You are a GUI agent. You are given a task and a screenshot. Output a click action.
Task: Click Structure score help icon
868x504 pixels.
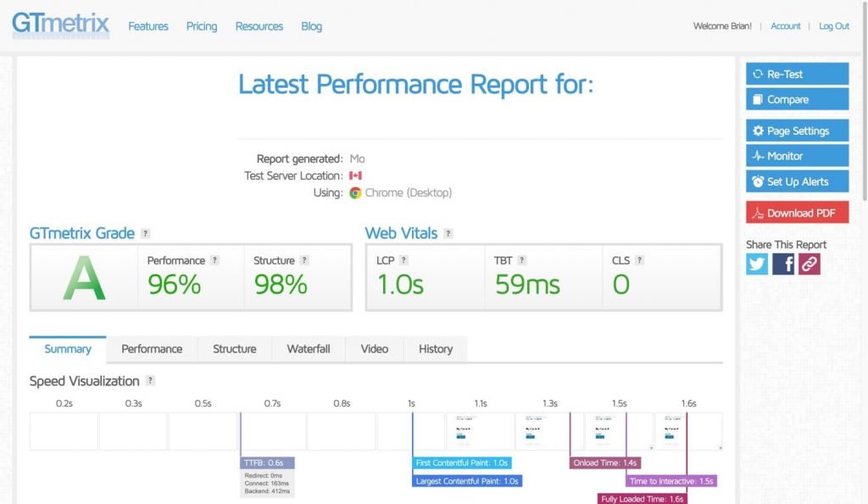point(304,260)
